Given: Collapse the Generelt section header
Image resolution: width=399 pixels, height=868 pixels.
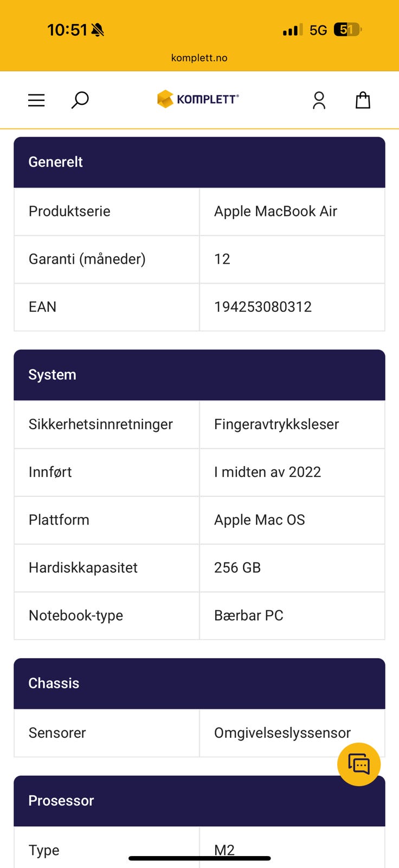Looking at the screenshot, I should click(x=200, y=162).
